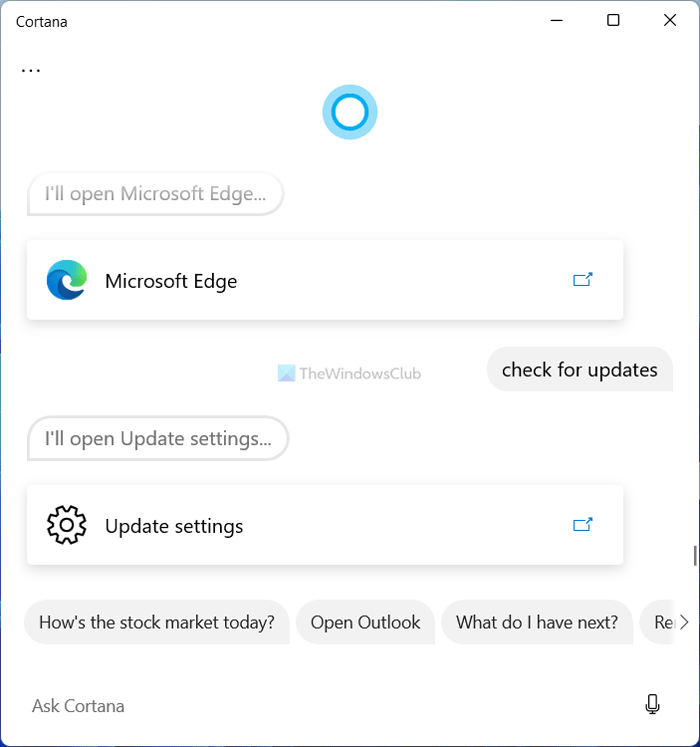The width and height of the screenshot is (700, 747).
Task: Click the "I'll open Update settings..." reply bubble
Action: [158, 439]
